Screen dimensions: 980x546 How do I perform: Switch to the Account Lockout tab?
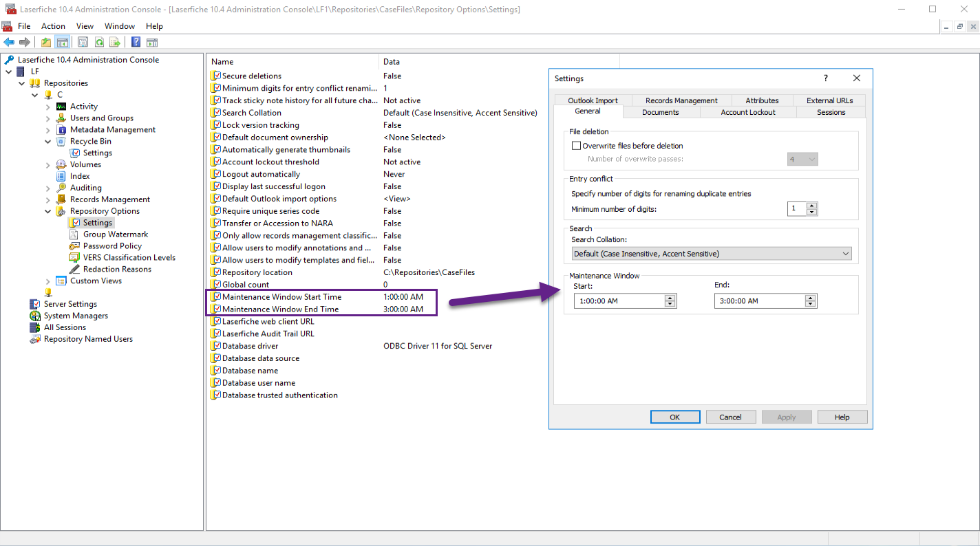[x=748, y=112]
